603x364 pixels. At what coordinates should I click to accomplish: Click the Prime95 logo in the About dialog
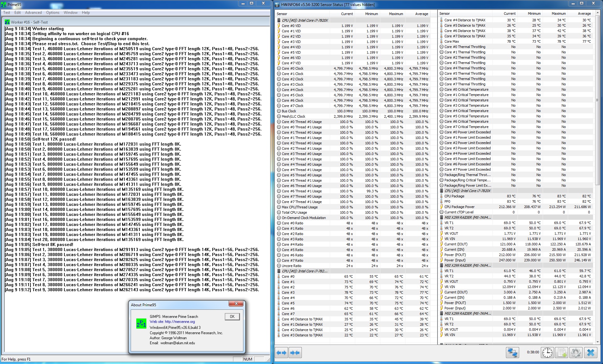pos(141,324)
